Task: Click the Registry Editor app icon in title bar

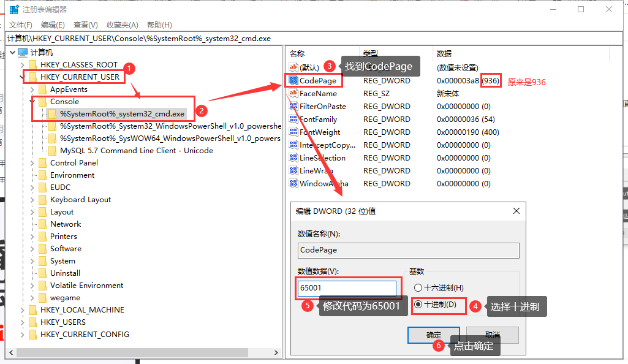Action: 13,10
